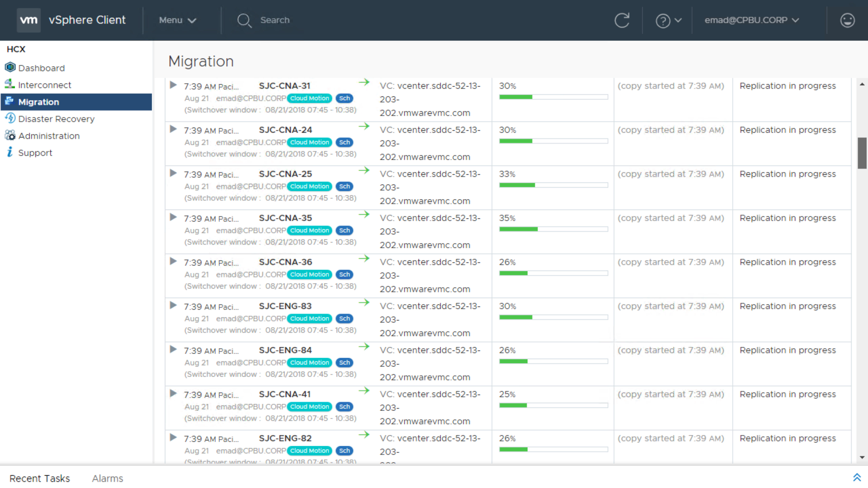Click the Disaster Recovery sidebar icon
Viewport: 868px width, 488px height.
[x=10, y=118]
